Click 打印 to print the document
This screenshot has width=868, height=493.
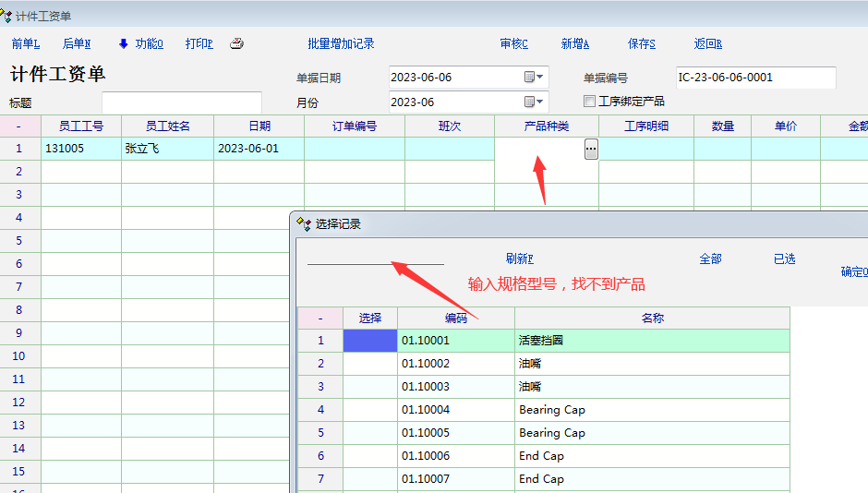199,43
